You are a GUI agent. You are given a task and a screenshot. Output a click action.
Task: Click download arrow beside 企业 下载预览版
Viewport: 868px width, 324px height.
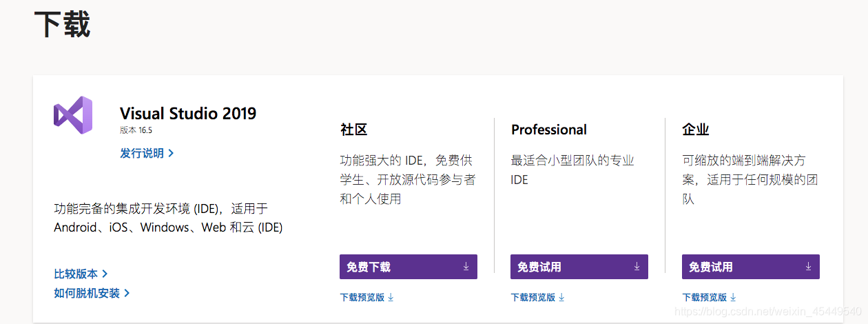[733, 297]
